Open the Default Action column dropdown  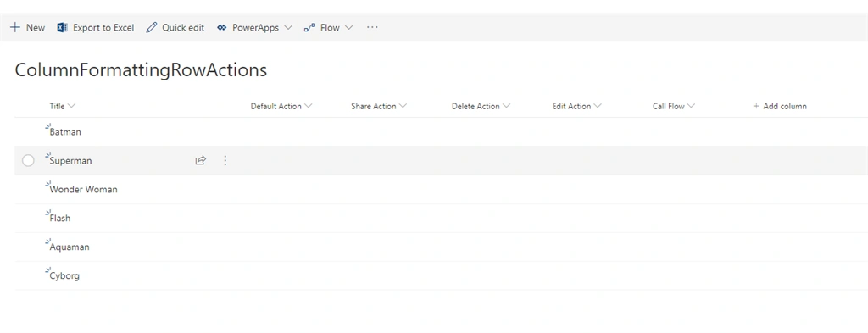coord(309,106)
